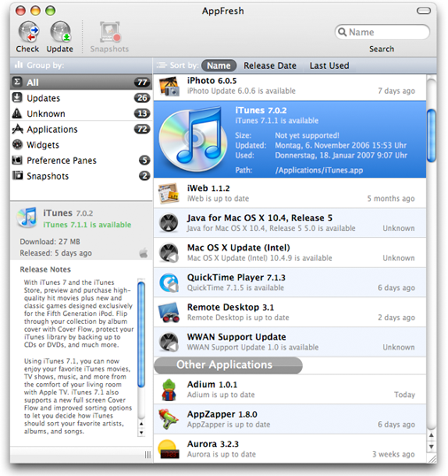This screenshot has width=448, height=476.
Task: Select the AppZapper ray gun icon
Action: pos(168,419)
